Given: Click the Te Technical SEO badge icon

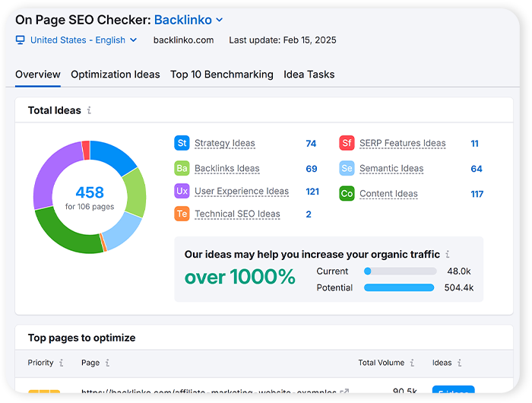Looking at the screenshot, I should click(x=182, y=214).
